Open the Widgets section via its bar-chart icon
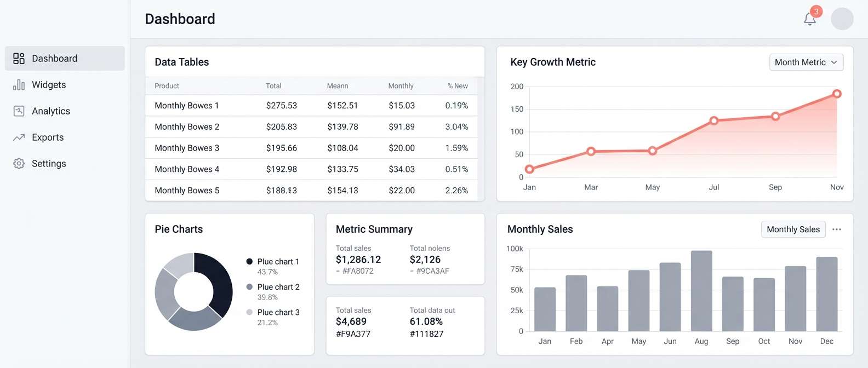Image resolution: width=868 pixels, height=368 pixels. click(x=19, y=84)
